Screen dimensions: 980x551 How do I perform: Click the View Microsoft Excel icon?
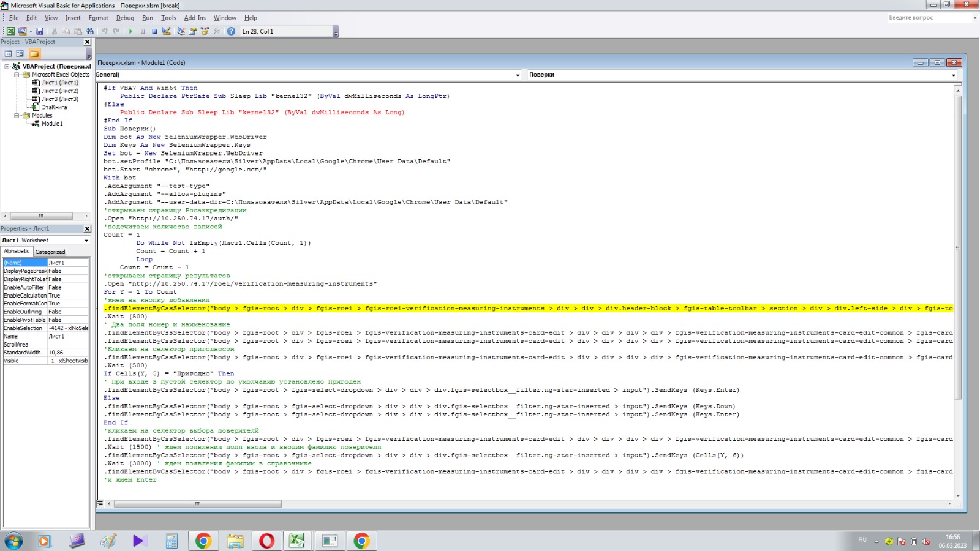10,31
